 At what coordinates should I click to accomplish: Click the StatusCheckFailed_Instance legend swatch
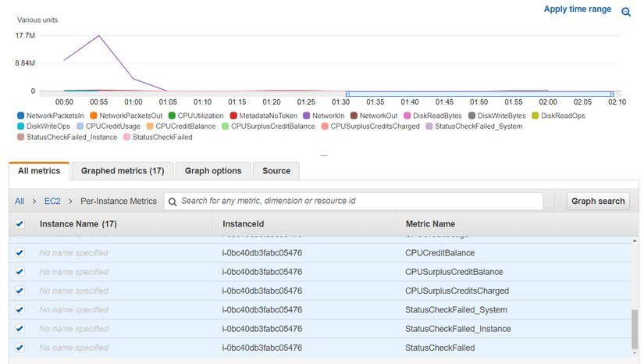[20, 137]
